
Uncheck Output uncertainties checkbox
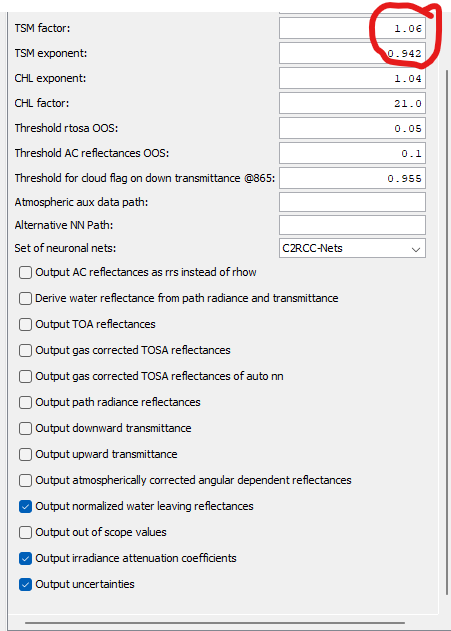pyautogui.click(x=25, y=584)
